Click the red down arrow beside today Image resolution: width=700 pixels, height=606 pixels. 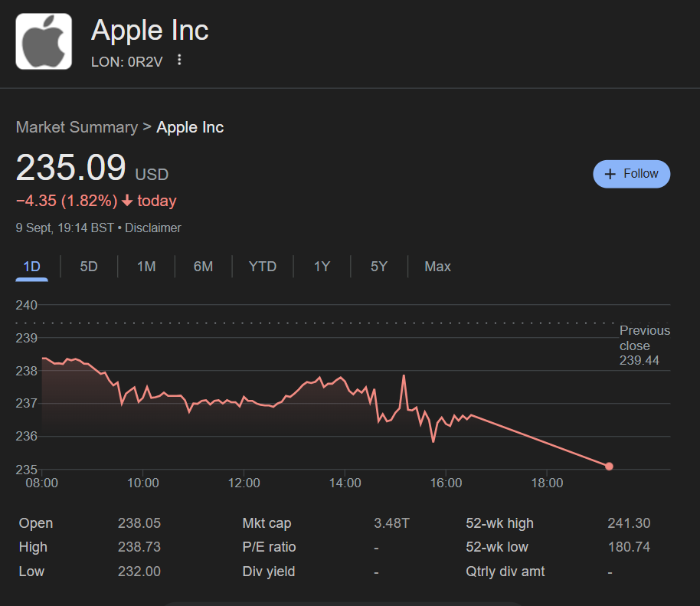coord(127,201)
